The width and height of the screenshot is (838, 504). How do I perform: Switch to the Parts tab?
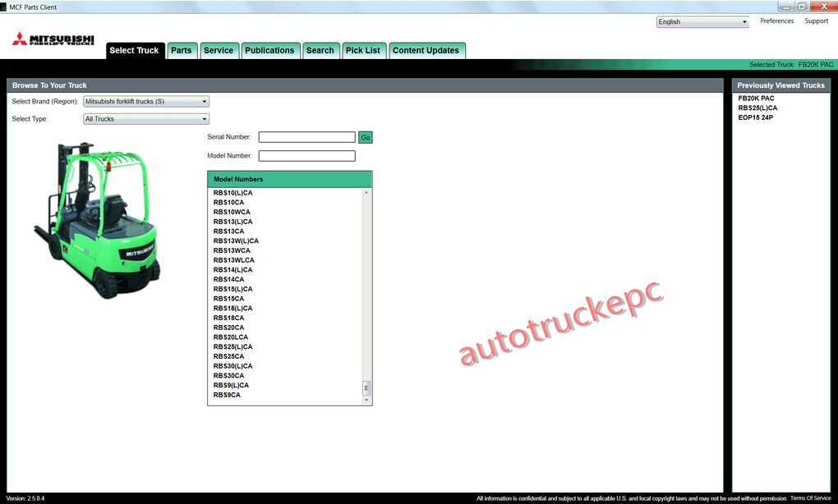tap(182, 50)
